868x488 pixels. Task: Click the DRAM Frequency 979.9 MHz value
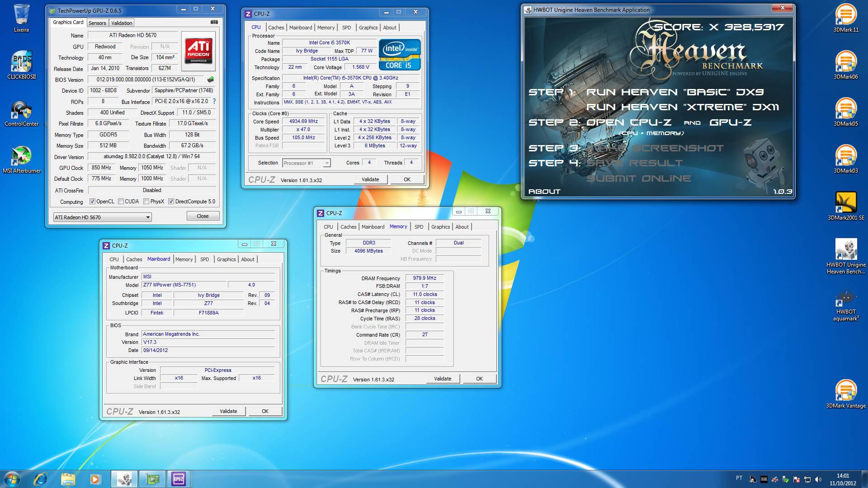click(x=425, y=278)
